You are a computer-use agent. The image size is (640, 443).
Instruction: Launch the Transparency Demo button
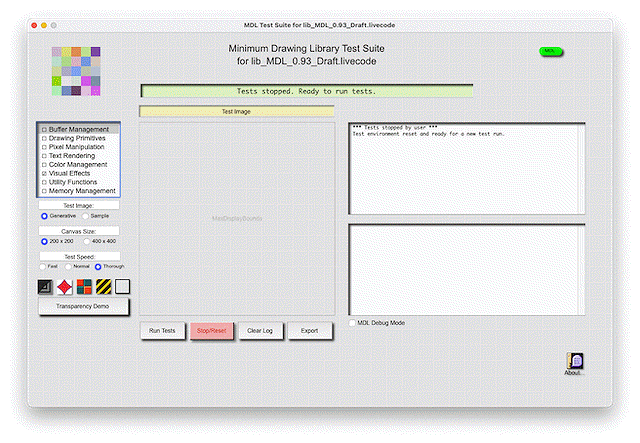tap(83, 306)
